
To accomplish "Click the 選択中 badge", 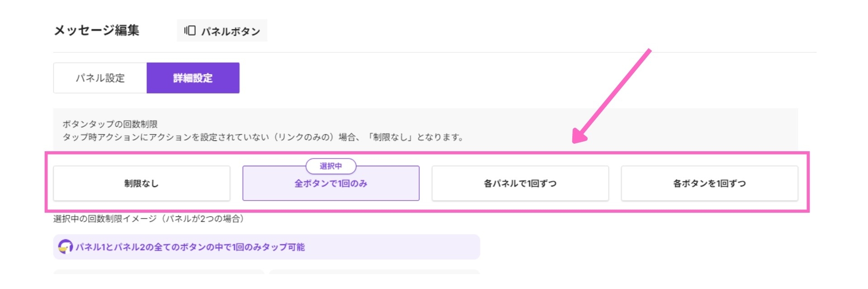I will (331, 166).
